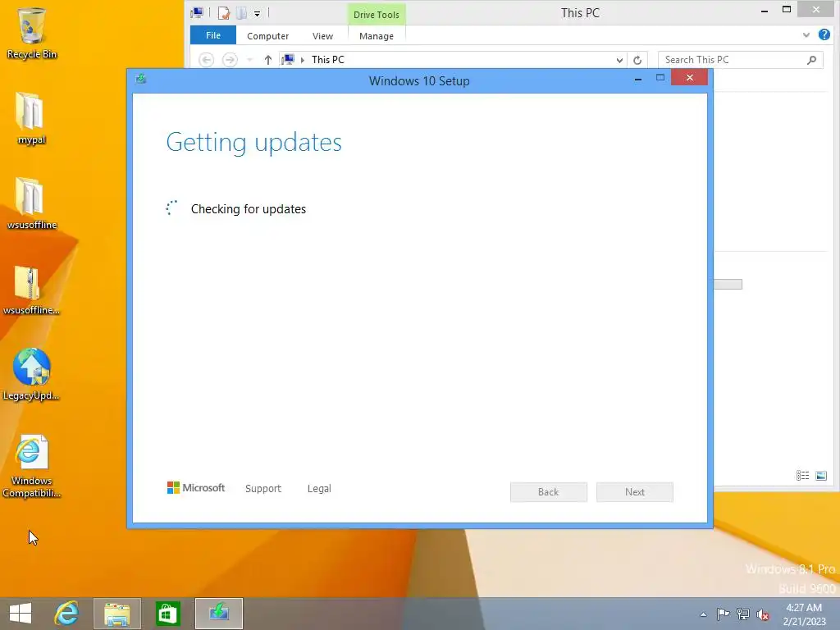Open the File tab in This PC
This screenshot has width=840, height=630.
(x=213, y=35)
